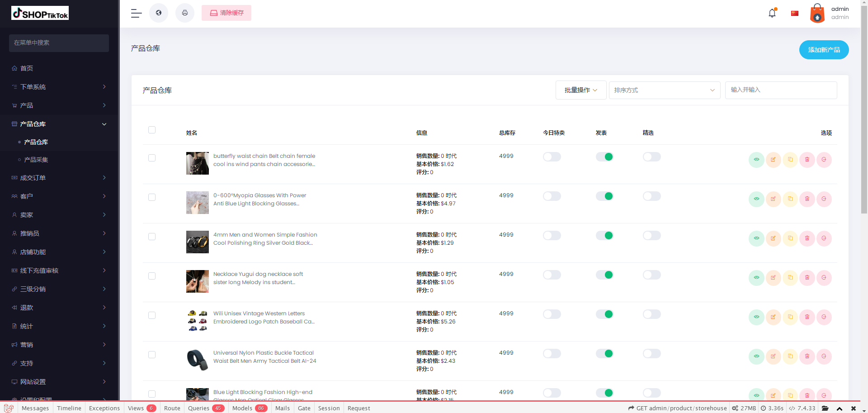Toggle published switch for butterfly waist chain
Image resolution: width=868 pixels, height=413 pixels.
click(x=604, y=157)
